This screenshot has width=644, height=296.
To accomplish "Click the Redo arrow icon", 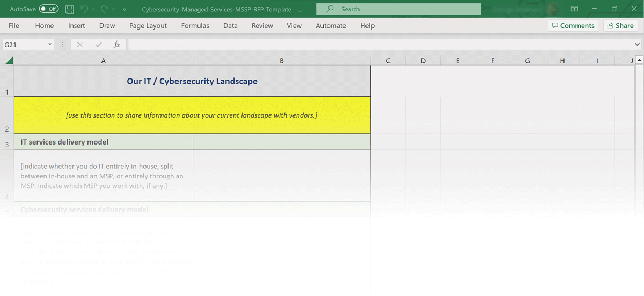I will [x=104, y=9].
